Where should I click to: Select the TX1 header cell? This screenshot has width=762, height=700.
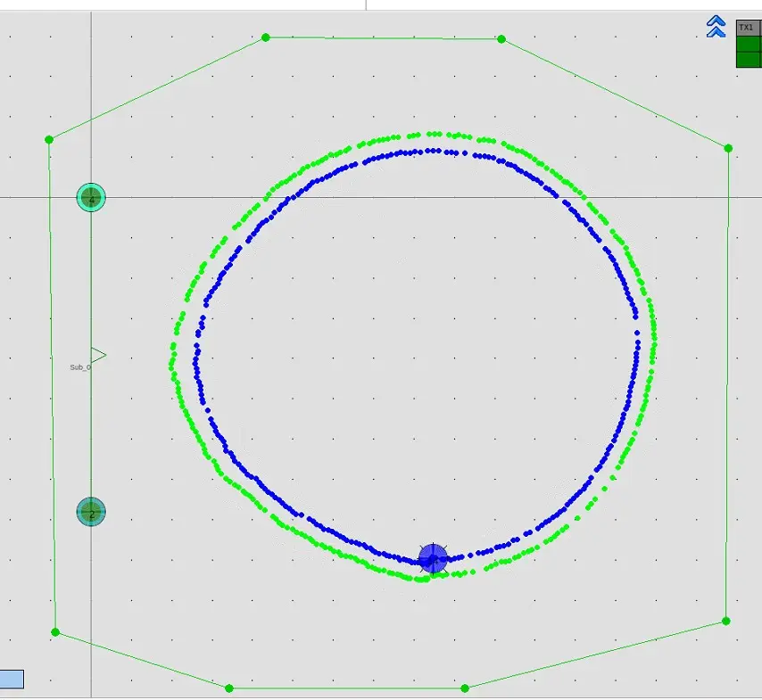(x=749, y=28)
